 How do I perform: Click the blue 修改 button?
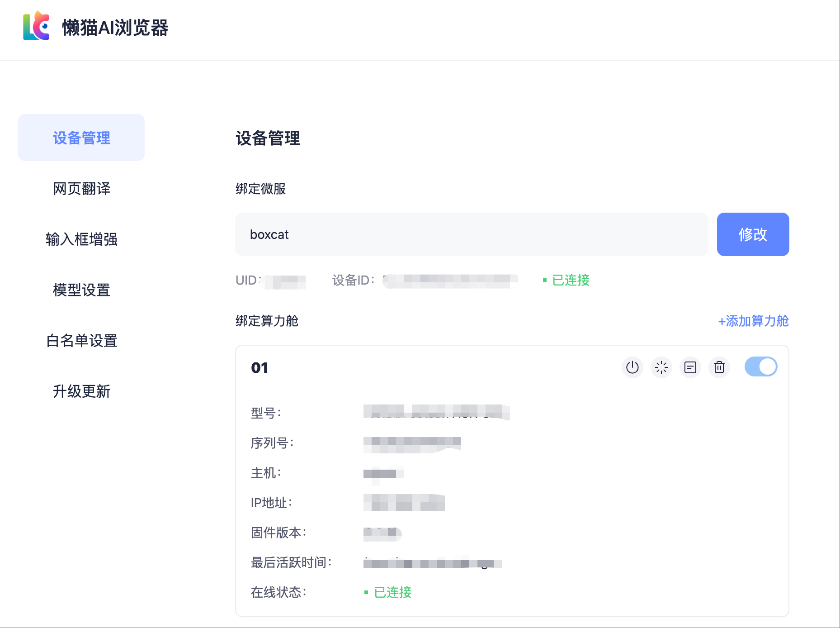(753, 234)
